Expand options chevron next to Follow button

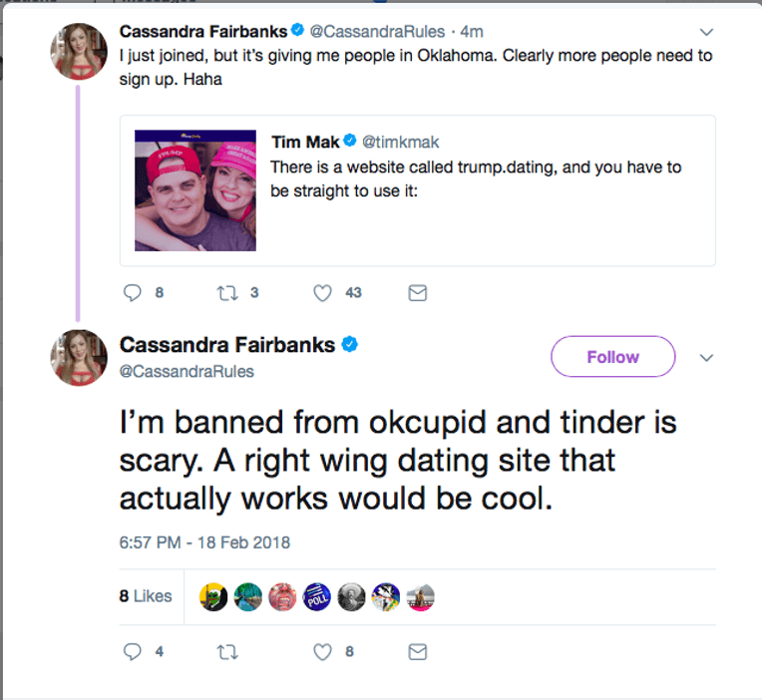click(x=707, y=358)
